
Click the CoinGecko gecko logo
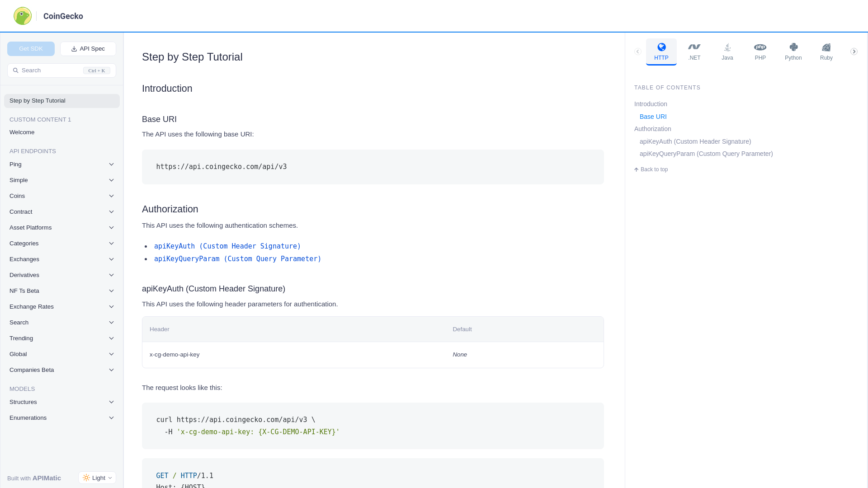point(23,16)
